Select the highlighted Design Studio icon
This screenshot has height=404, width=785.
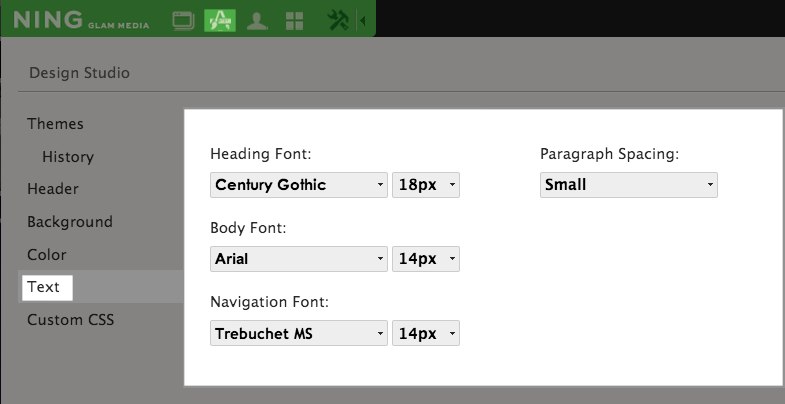pos(220,21)
